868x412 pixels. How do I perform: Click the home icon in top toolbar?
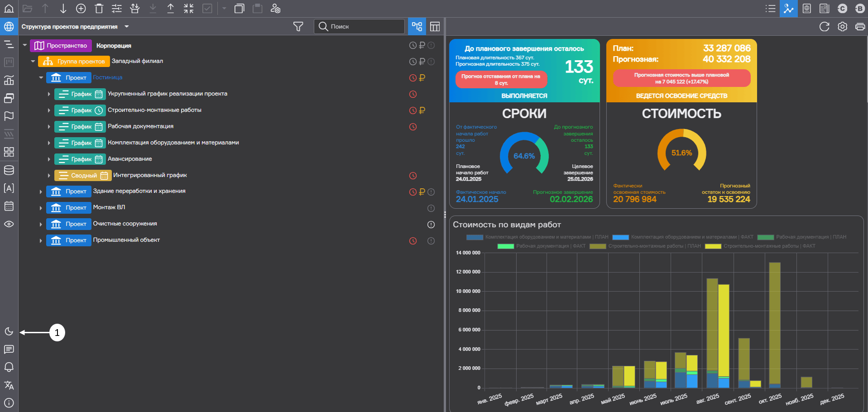click(x=9, y=9)
